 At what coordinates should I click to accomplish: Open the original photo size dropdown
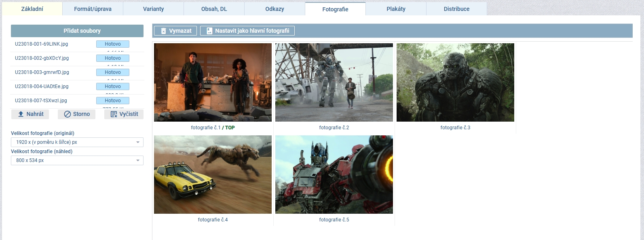click(x=77, y=142)
